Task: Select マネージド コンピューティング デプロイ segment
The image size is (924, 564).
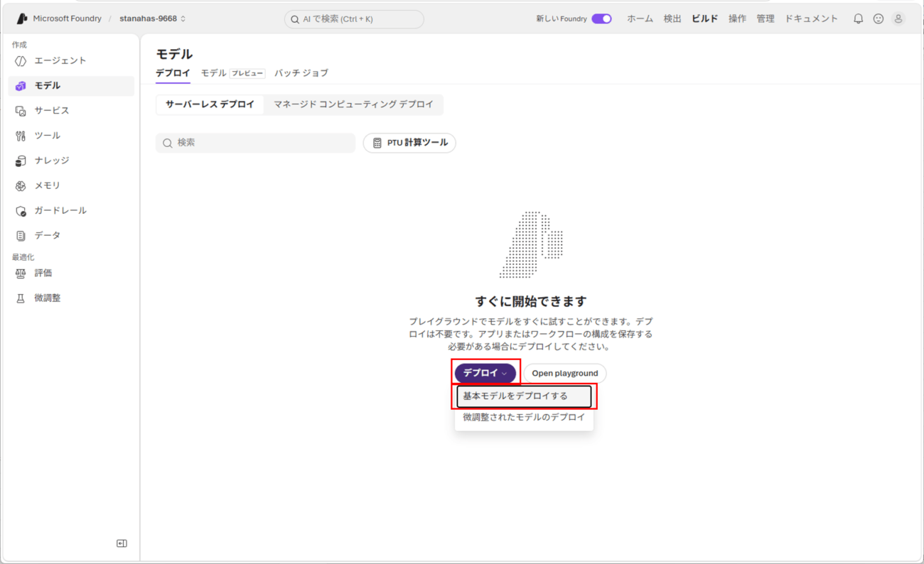Action: pyautogui.click(x=353, y=104)
